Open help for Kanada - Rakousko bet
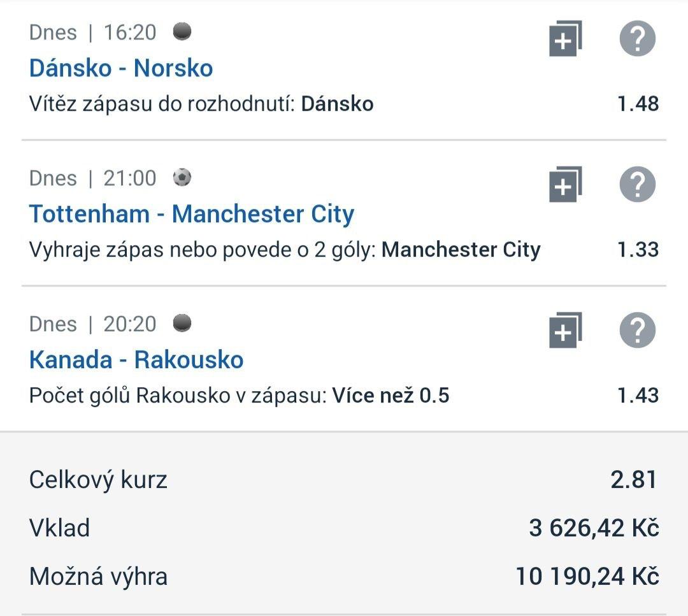The image size is (688, 616). [x=638, y=331]
